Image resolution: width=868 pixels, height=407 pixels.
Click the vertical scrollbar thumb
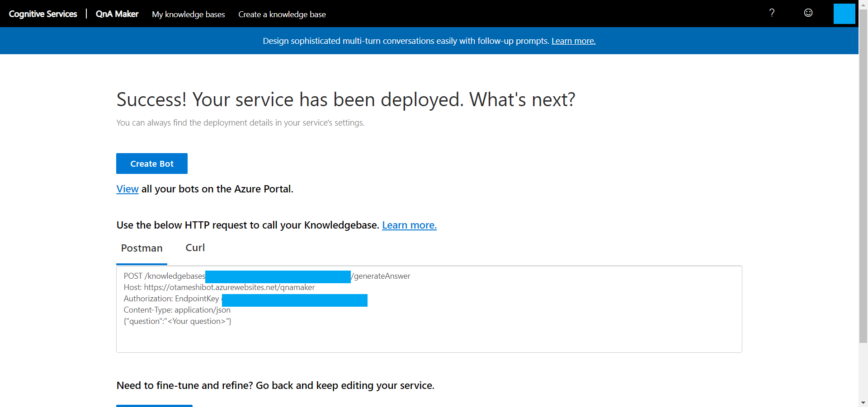click(x=863, y=176)
